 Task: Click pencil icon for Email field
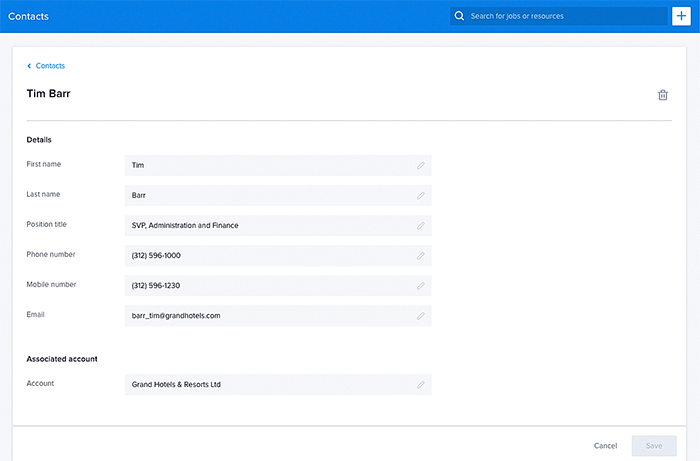(421, 315)
